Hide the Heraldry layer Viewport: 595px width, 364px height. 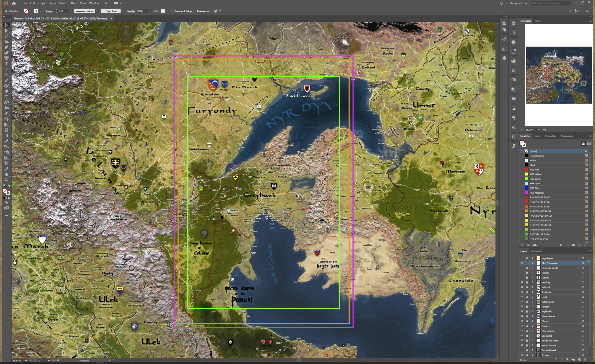click(522, 282)
